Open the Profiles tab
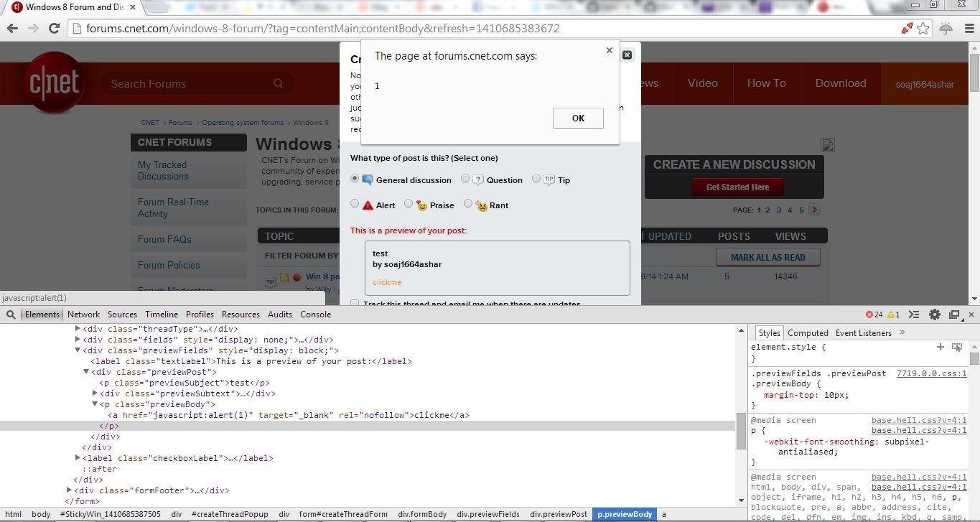 (x=200, y=314)
